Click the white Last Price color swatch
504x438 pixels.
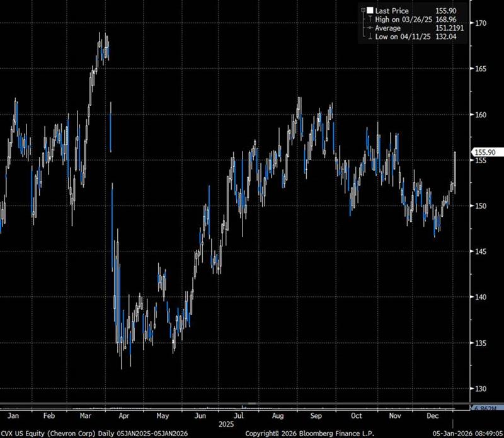click(x=370, y=10)
